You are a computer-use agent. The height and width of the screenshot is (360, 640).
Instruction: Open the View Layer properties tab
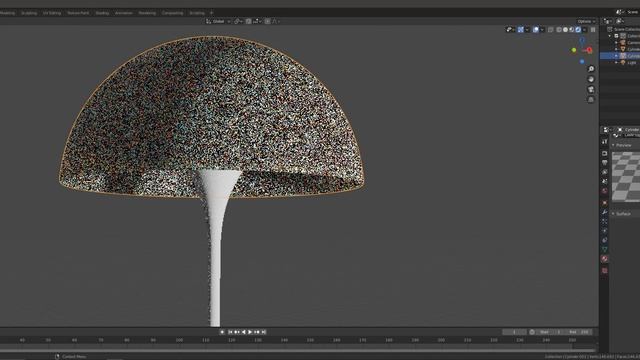pyautogui.click(x=604, y=172)
